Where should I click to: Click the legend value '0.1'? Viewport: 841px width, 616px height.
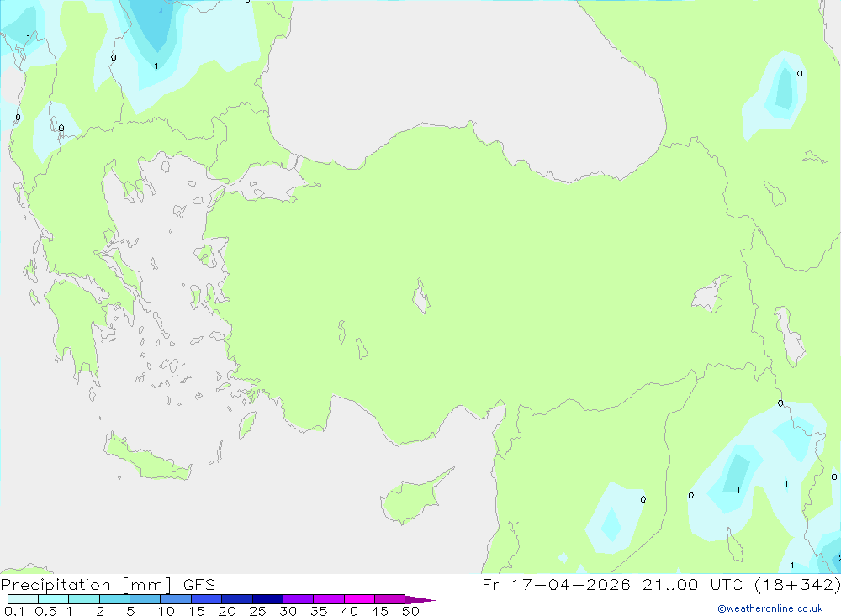pyautogui.click(x=14, y=611)
